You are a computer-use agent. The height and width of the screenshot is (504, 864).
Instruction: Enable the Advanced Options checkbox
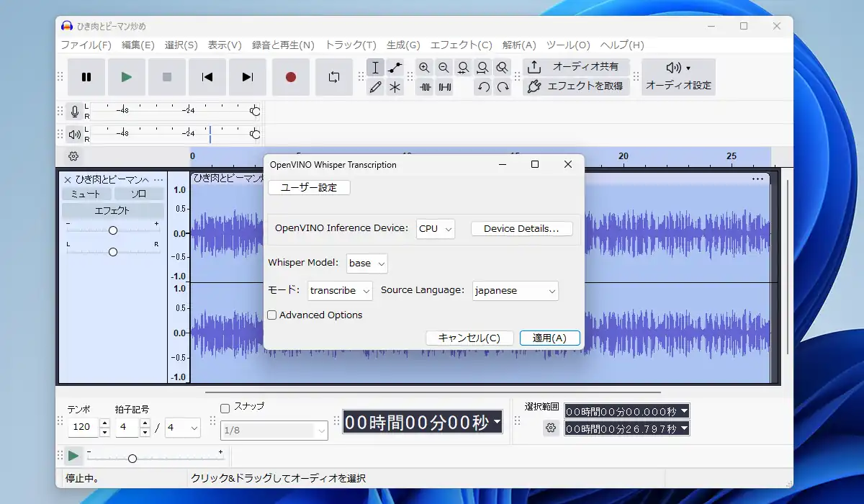(272, 315)
